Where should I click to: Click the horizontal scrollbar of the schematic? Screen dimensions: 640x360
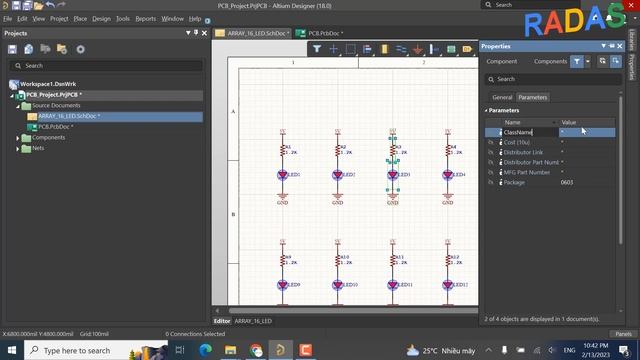[353, 311]
